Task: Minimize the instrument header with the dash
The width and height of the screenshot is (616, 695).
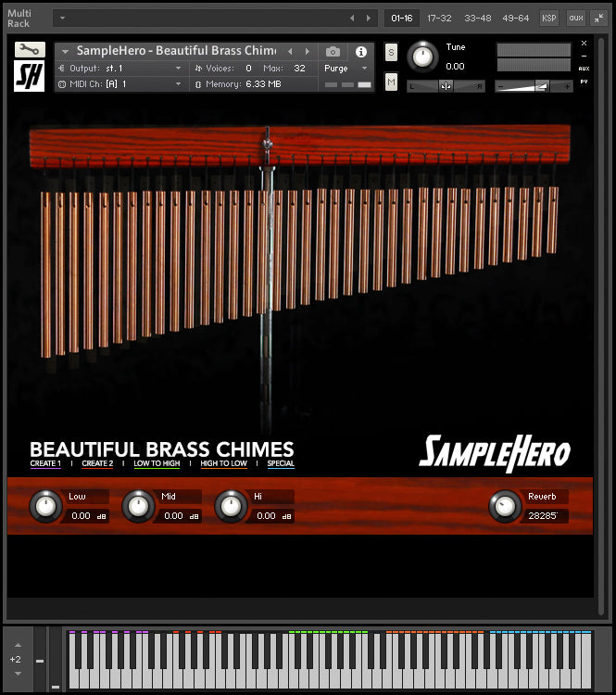Action: 584,57
